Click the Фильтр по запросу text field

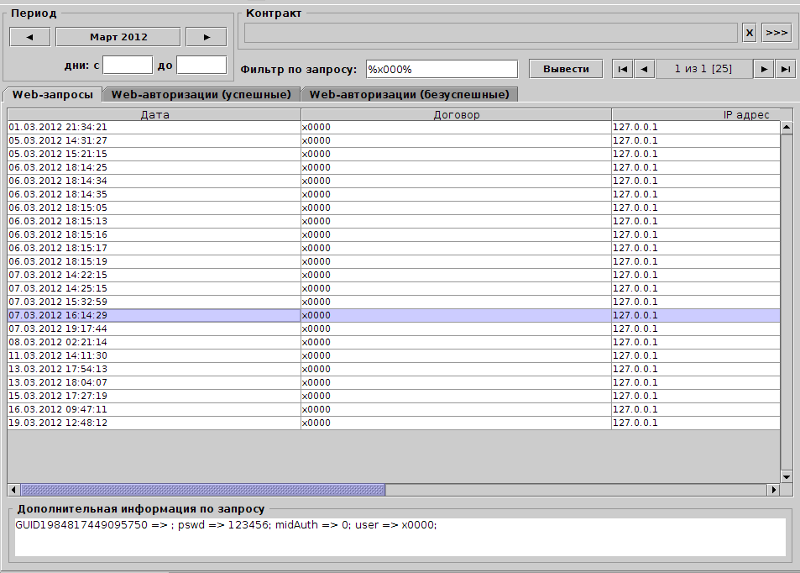[x=441, y=69]
